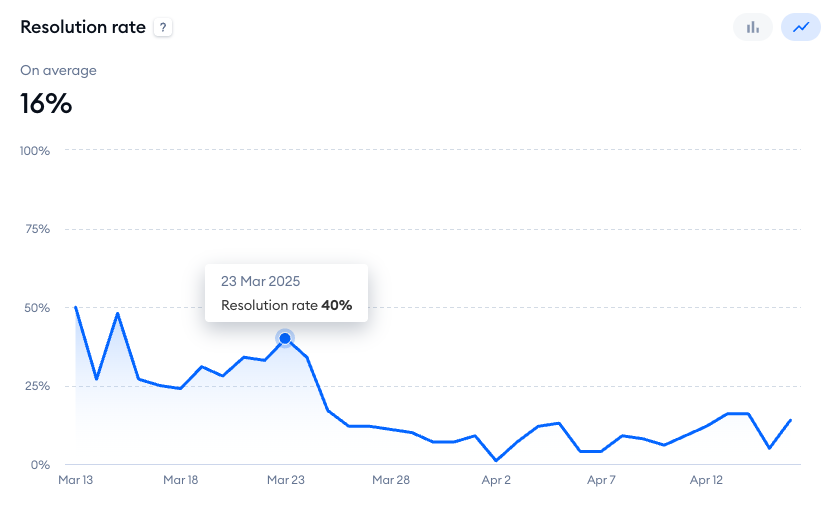Image resolution: width=833 pixels, height=515 pixels.
Task: Click the Resolution rate 40% tooltip text
Action: pos(286,305)
